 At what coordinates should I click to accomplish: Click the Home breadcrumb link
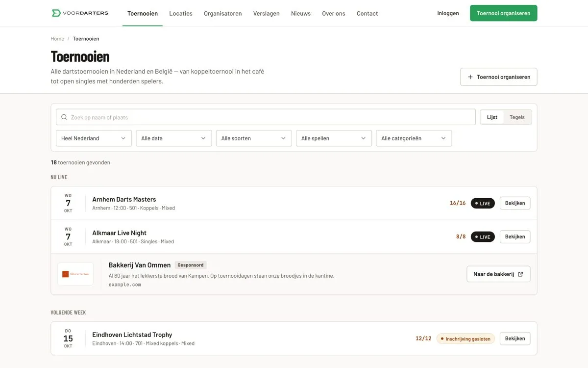57,39
